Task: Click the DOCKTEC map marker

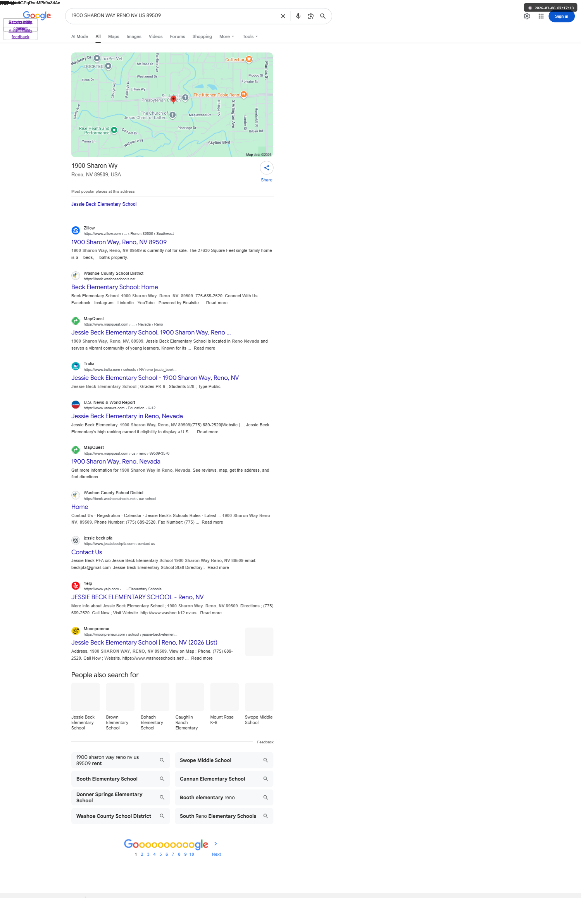Action: click(x=109, y=66)
